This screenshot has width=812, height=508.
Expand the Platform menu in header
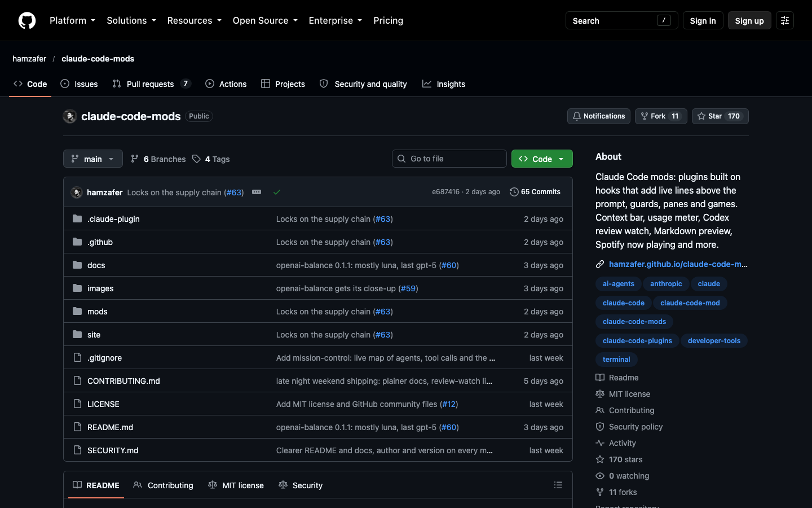72,20
